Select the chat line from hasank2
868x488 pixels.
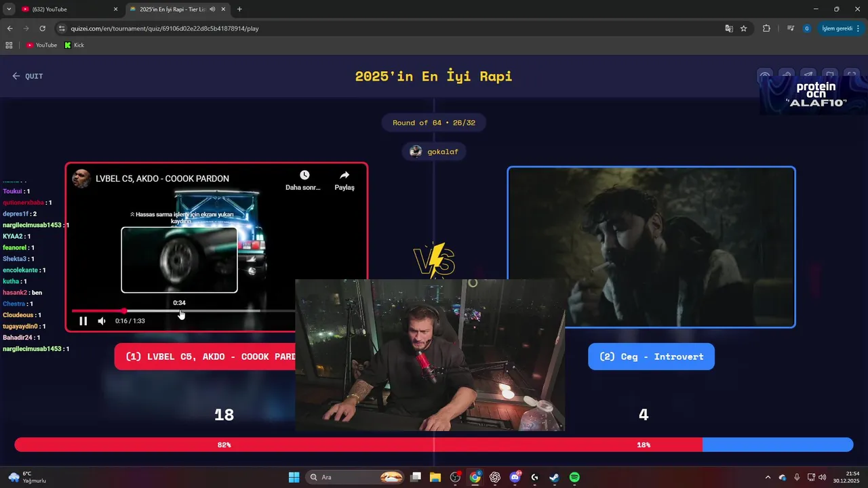pos(22,292)
